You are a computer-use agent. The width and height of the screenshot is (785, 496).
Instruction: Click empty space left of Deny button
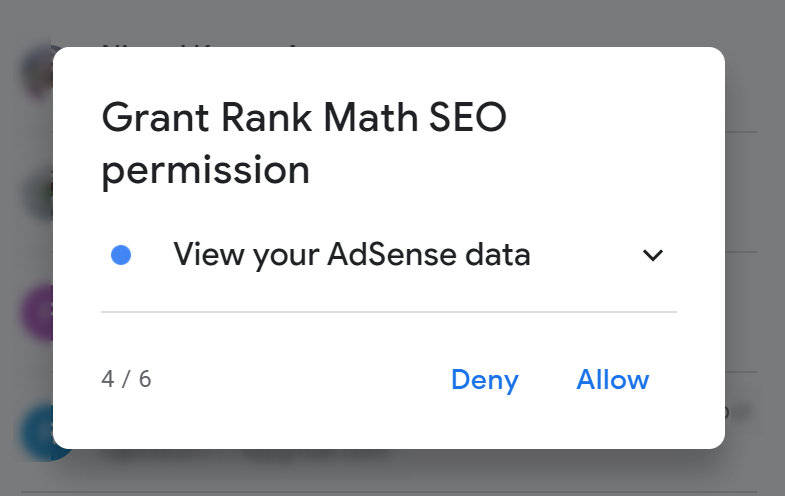pyautogui.click(x=300, y=380)
